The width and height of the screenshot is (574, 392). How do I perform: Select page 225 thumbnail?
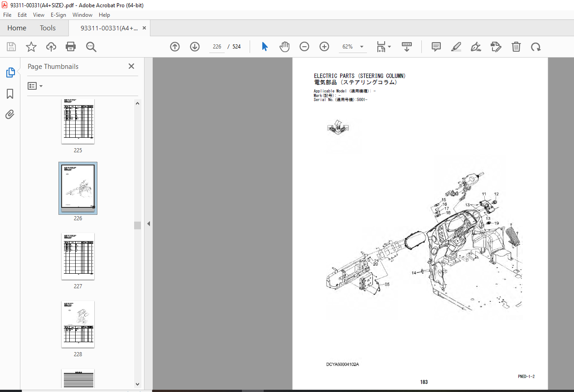coord(78,121)
